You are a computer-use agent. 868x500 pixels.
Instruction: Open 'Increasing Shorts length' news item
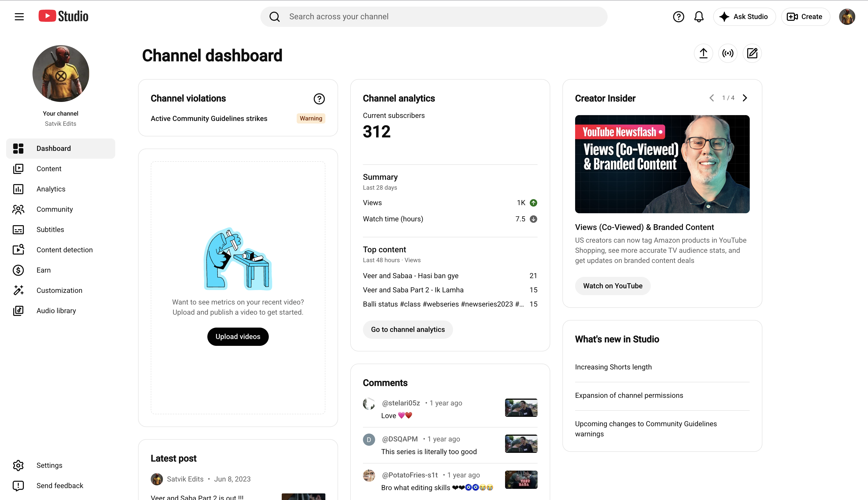point(613,367)
